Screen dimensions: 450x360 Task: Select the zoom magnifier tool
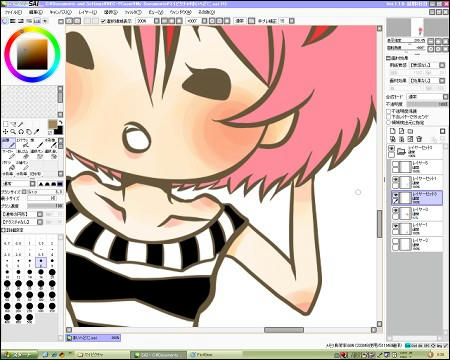(x=13, y=132)
